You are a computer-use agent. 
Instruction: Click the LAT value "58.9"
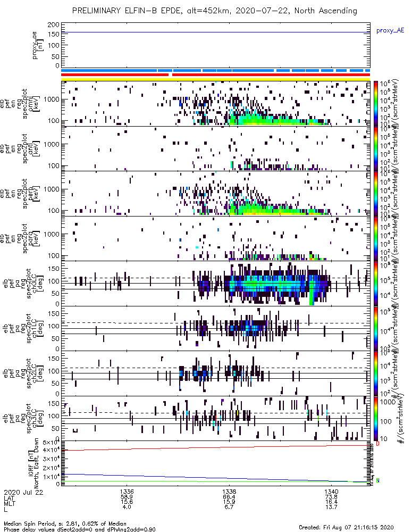pyautogui.click(x=127, y=497)
